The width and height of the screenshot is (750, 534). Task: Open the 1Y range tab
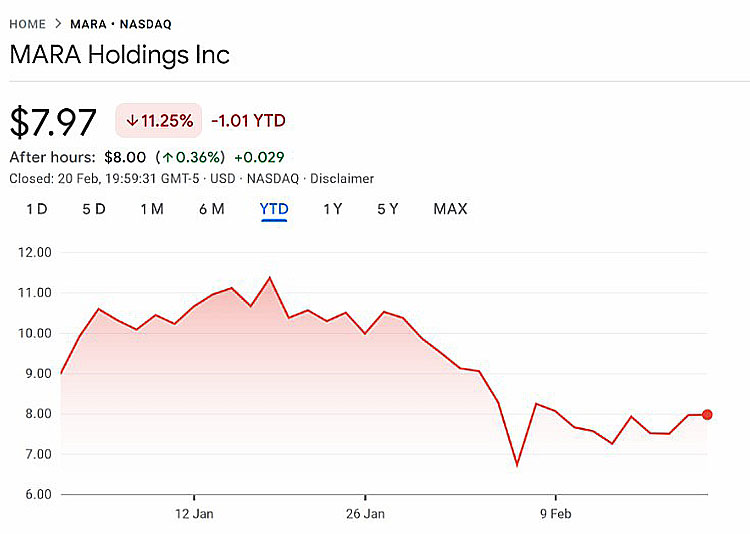(x=333, y=209)
